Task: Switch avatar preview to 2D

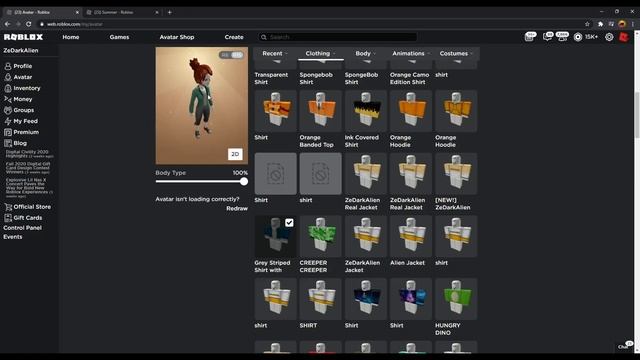Action: (x=235, y=154)
